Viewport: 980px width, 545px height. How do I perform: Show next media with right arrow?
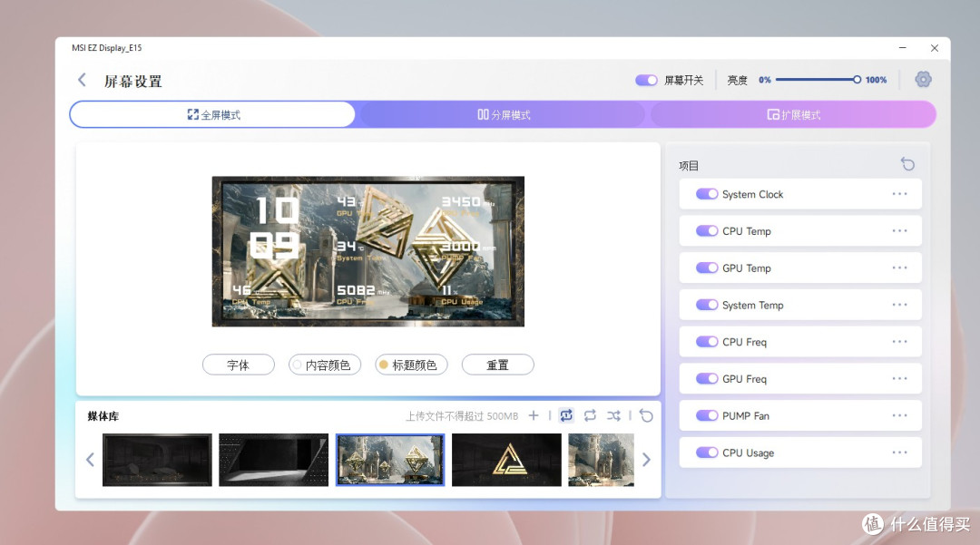pos(646,460)
